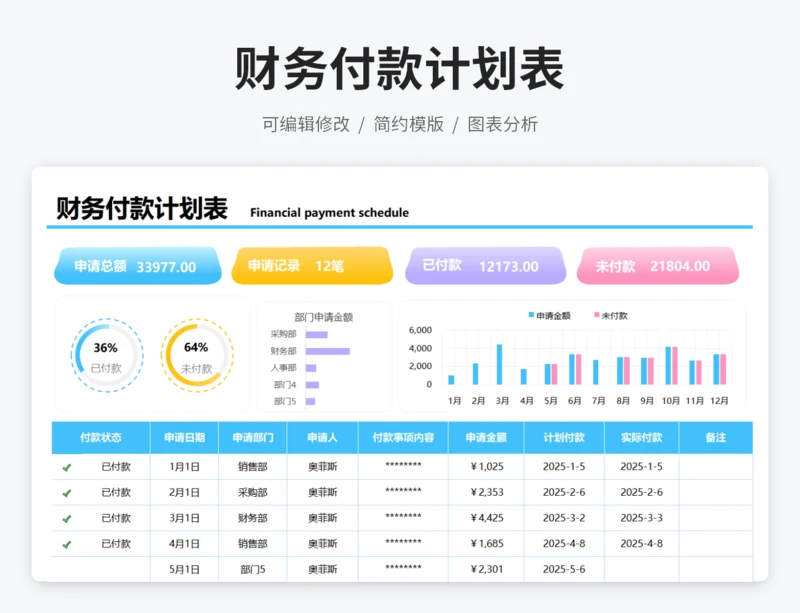This screenshot has width=800, height=613.
Task: Click the blue 申请金额 legend swatch
Action: pos(531,315)
